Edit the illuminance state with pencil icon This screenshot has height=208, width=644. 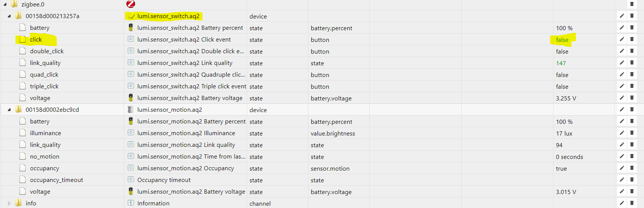coord(622,133)
